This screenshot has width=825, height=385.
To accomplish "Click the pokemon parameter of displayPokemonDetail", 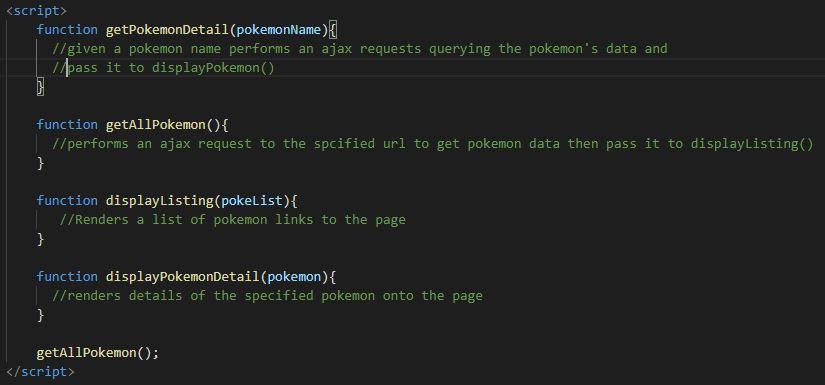I will (x=294, y=276).
